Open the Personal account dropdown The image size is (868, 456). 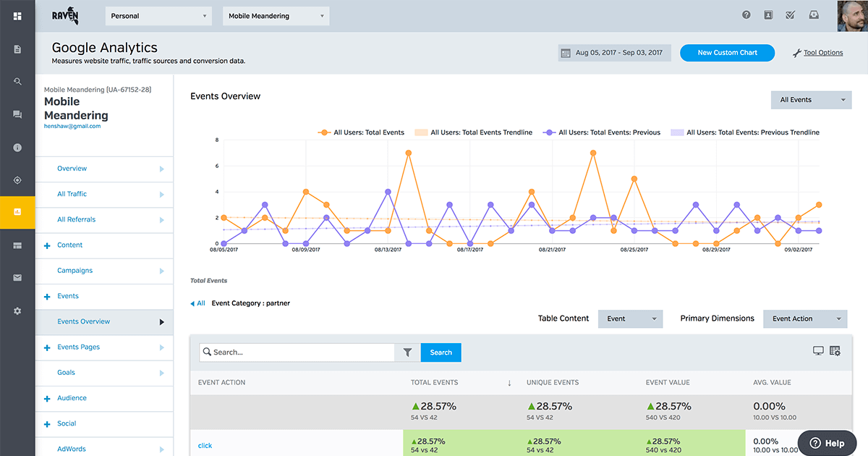[x=158, y=14]
